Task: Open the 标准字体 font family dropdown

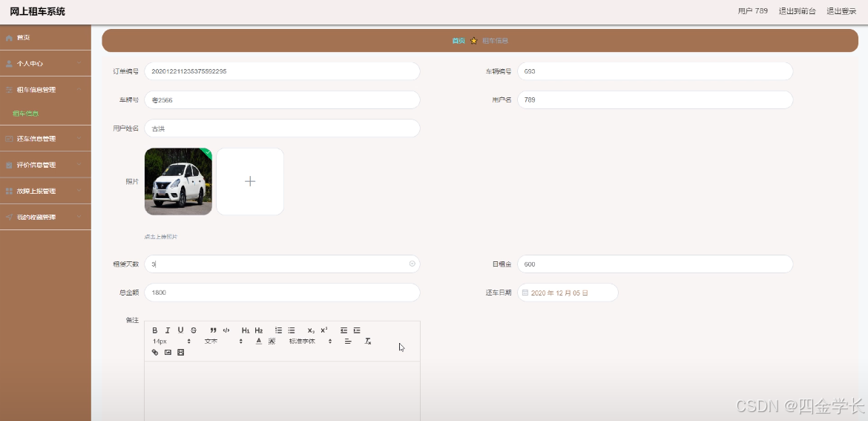Action: (x=310, y=342)
